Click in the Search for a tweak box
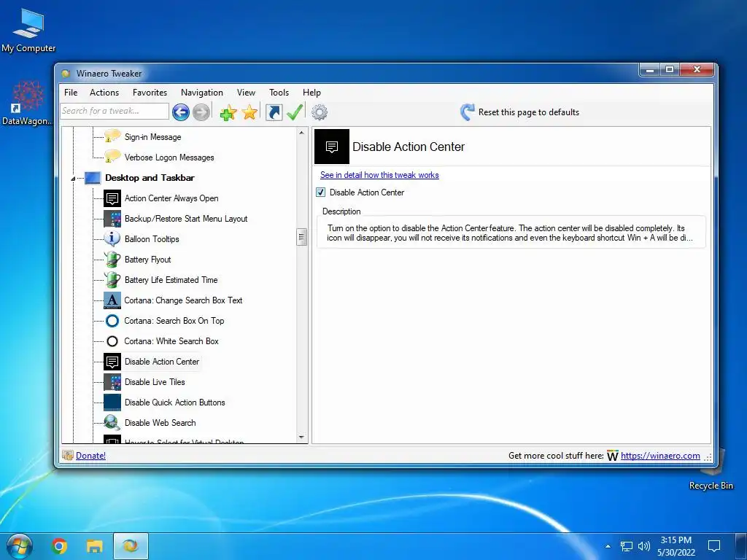 pyautogui.click(x=115, y=111)
